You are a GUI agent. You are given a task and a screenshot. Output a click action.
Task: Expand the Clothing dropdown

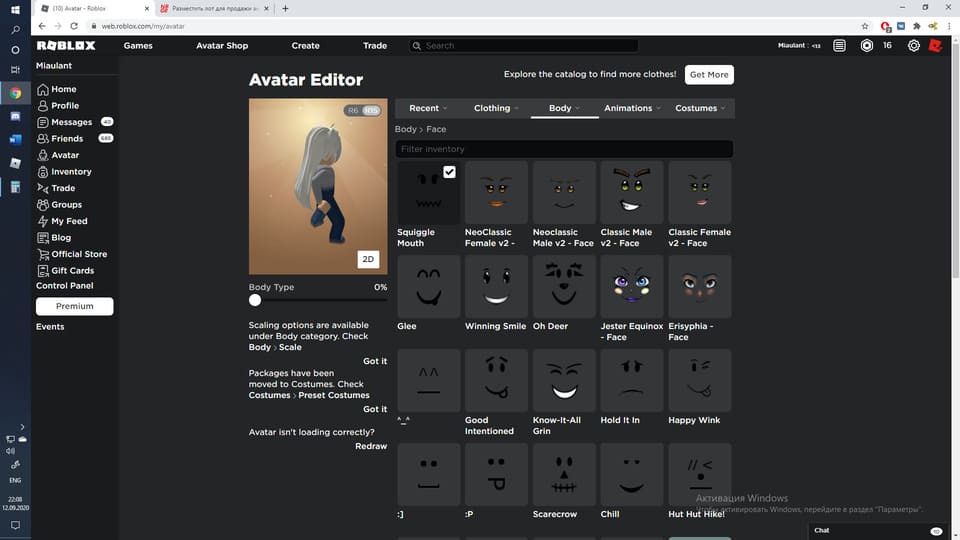pyautogui.click(x=496, y=108)
